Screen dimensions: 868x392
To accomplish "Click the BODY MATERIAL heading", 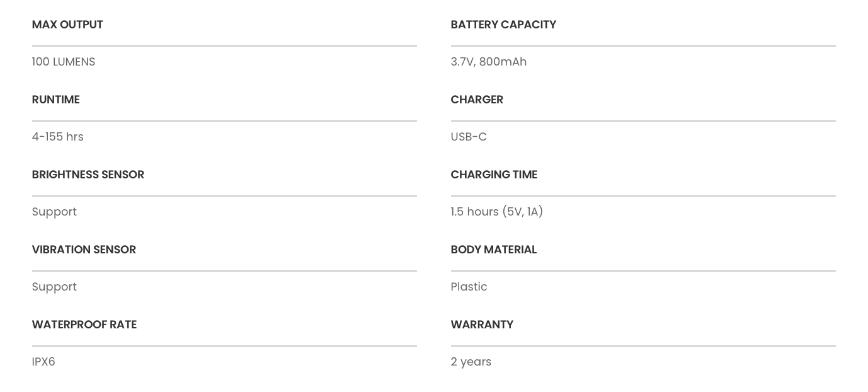I will pos(494,250).
